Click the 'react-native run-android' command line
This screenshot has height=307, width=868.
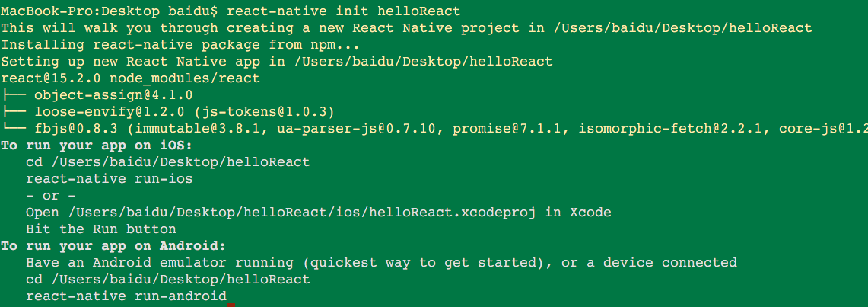[x=126, y=296]
